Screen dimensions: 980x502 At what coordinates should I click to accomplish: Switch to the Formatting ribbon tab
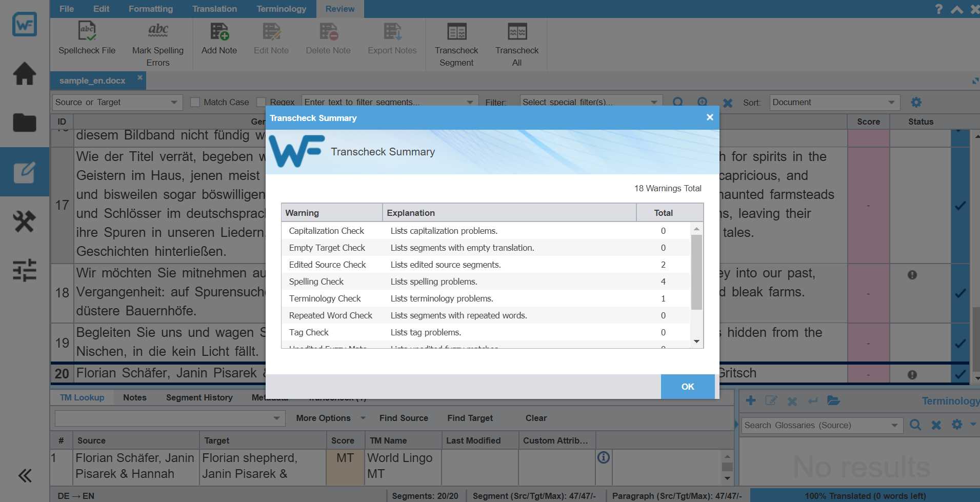click(x=151, y=9)
